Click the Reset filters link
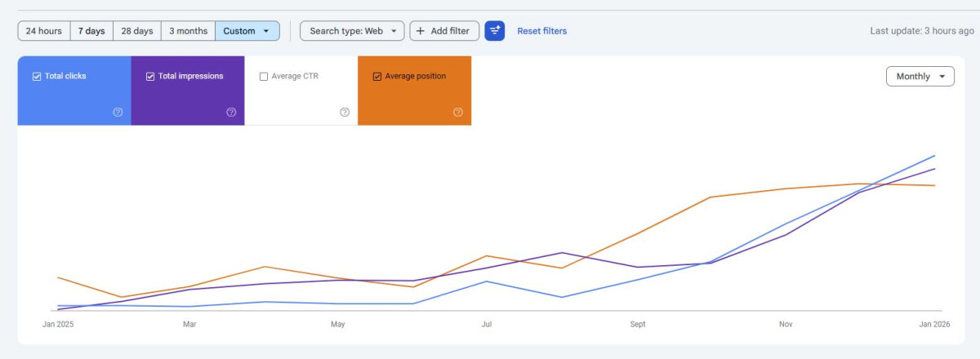 coord(541,31)
